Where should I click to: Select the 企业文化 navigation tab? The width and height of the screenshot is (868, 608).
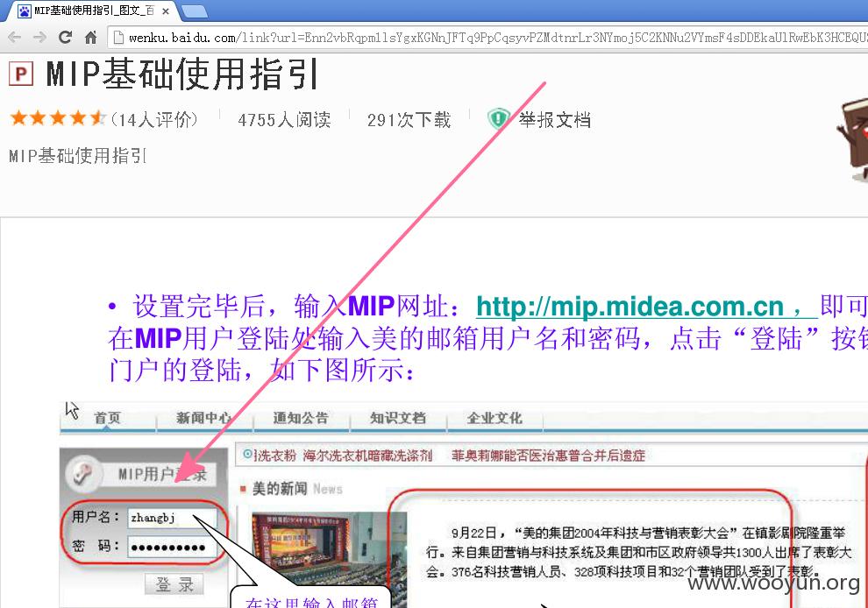click(494, 418)
